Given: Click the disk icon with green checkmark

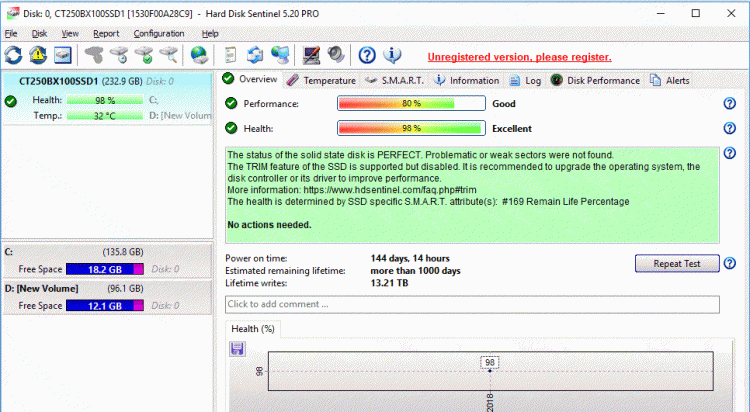Looking at the screenshot, I should click(144, 56).
